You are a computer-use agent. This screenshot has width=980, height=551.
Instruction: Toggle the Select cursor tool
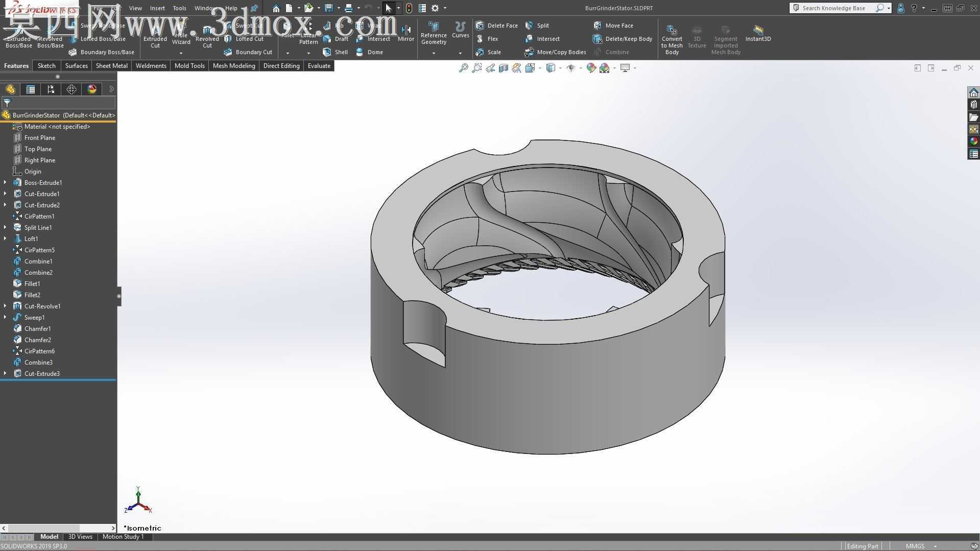(389, 8)
